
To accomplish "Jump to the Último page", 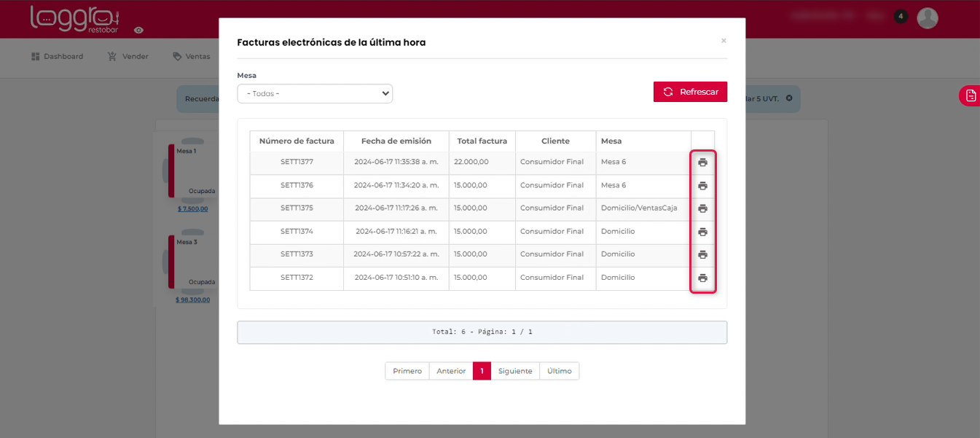I will click(559, 371).
